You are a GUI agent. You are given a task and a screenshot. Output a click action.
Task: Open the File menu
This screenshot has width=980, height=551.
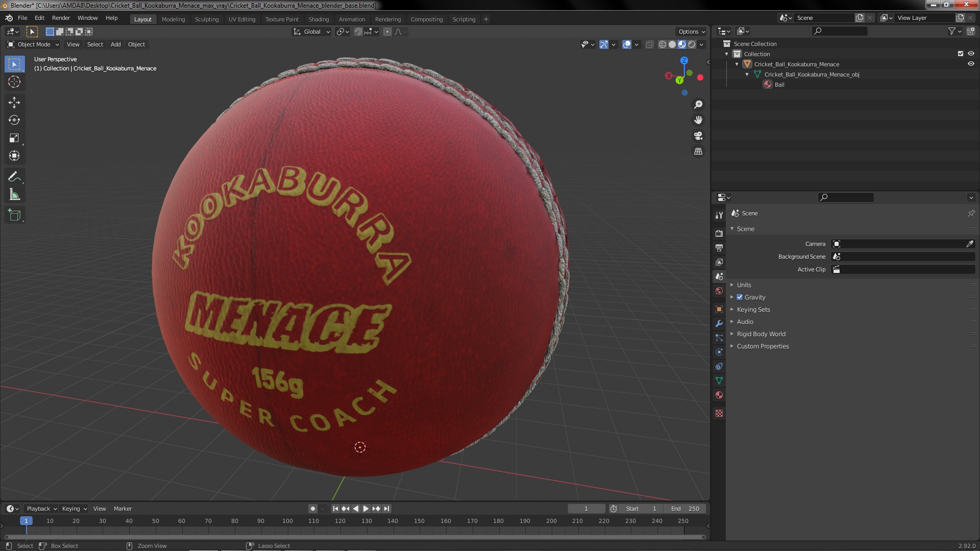click(x=22, y=18)
